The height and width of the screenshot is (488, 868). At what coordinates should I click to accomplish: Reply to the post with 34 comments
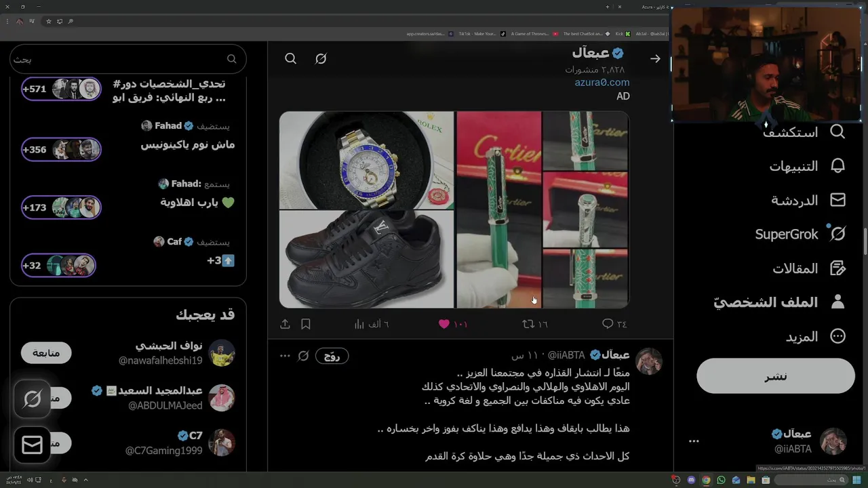614,324
